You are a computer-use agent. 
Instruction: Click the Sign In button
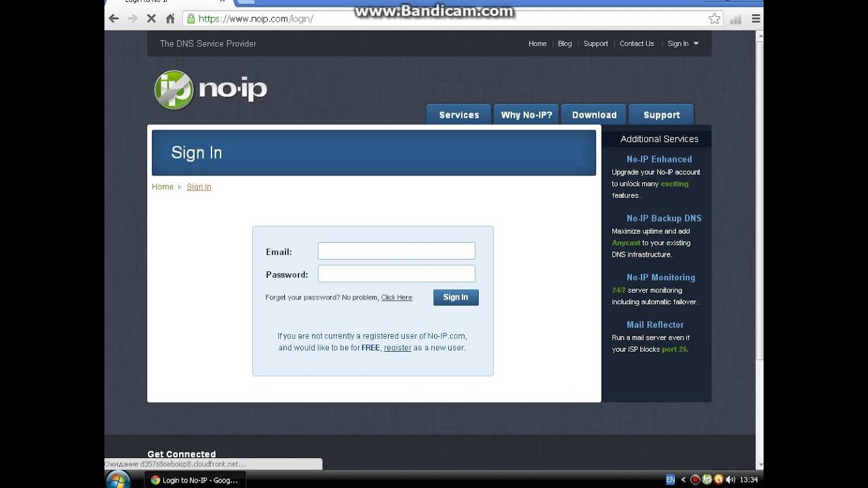[456, 298]
